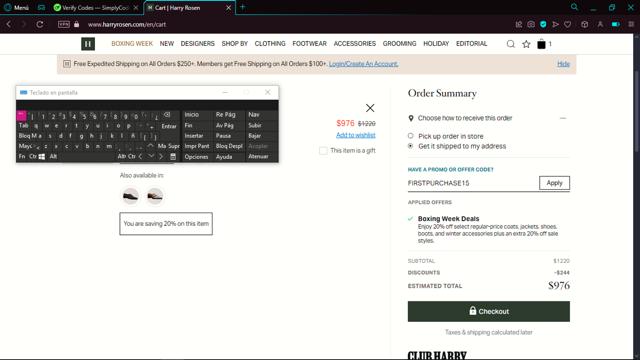Open the DESIGNERS menu
This screenshot has height=360, width=640.
pos(198,44)
